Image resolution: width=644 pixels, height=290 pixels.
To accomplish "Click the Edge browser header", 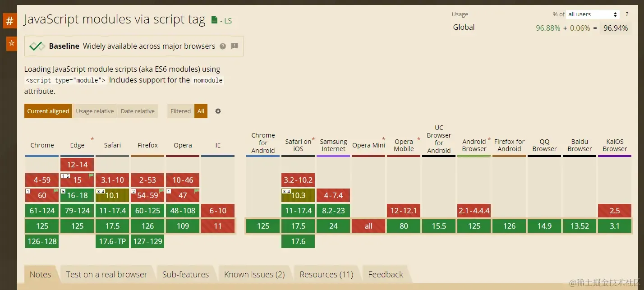I will [x=77, y=145].
